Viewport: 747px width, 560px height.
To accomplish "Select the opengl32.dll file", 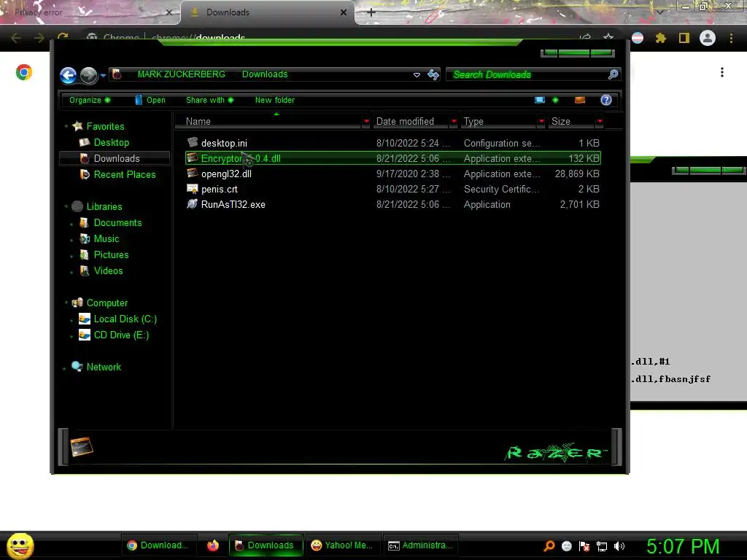I will click(393, 174).
